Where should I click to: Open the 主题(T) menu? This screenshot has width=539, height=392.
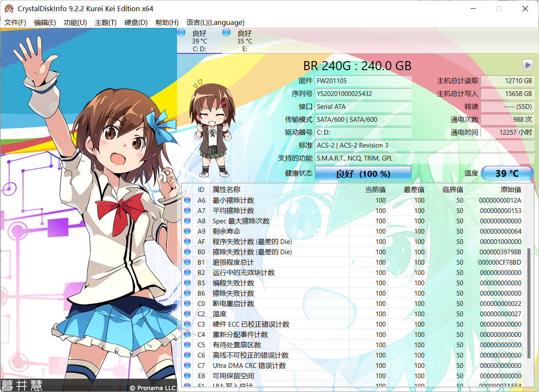point(105,22)
